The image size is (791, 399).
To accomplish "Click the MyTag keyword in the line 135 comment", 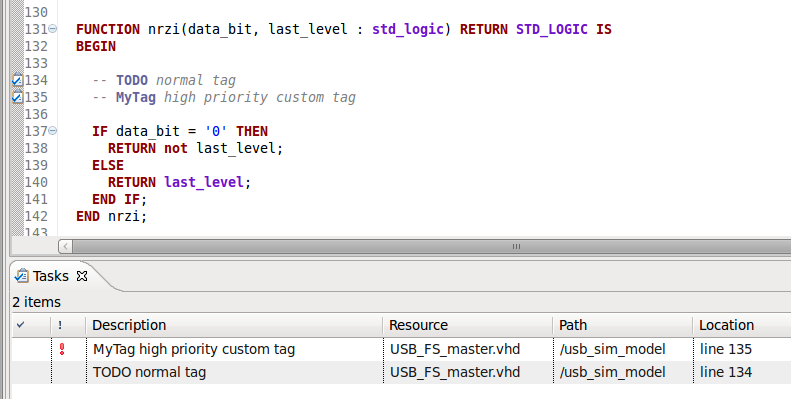I will (136, 97).
